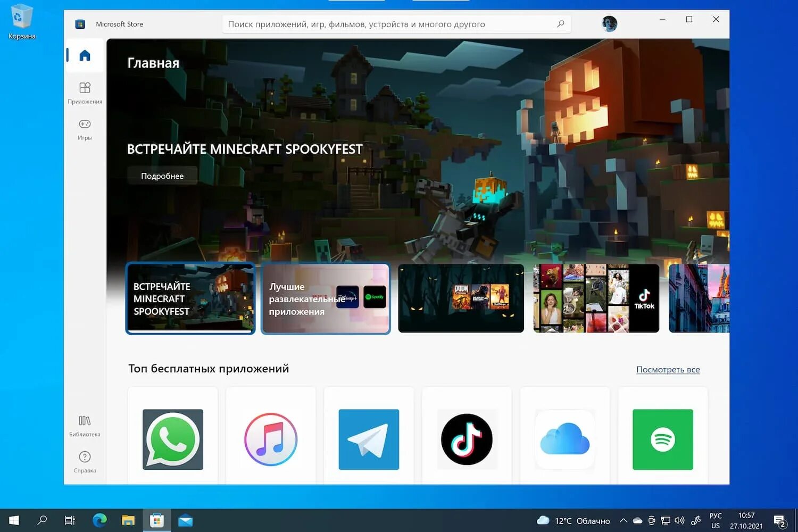Open the volume icon in system tray
This screenshot has width=798, height=532.
click(679, 520)
